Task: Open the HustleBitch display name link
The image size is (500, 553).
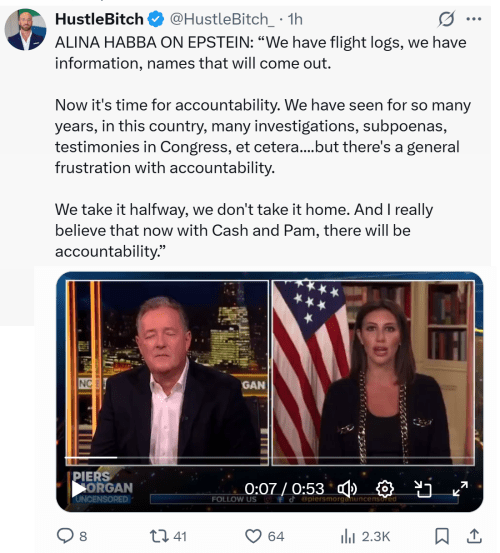Action: click(99, 19)
